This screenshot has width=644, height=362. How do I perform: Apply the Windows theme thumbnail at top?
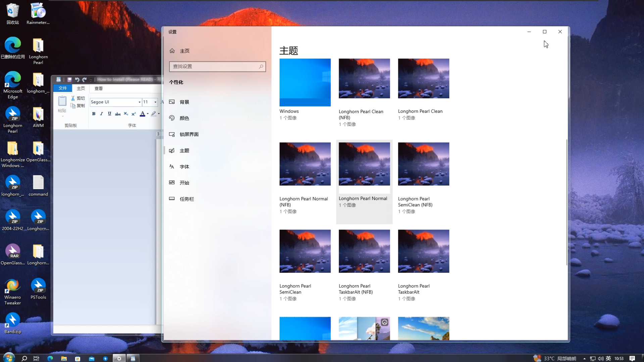point(305,83)
